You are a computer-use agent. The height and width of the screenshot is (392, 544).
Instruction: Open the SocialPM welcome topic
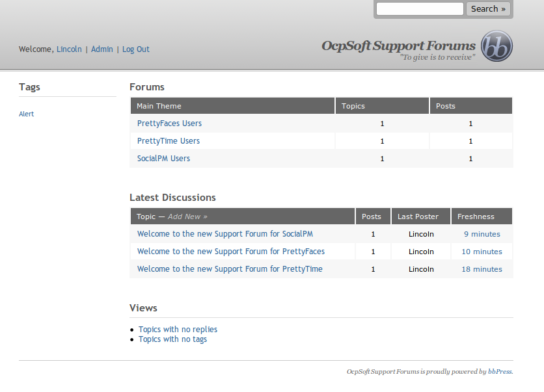click(224, 234)
